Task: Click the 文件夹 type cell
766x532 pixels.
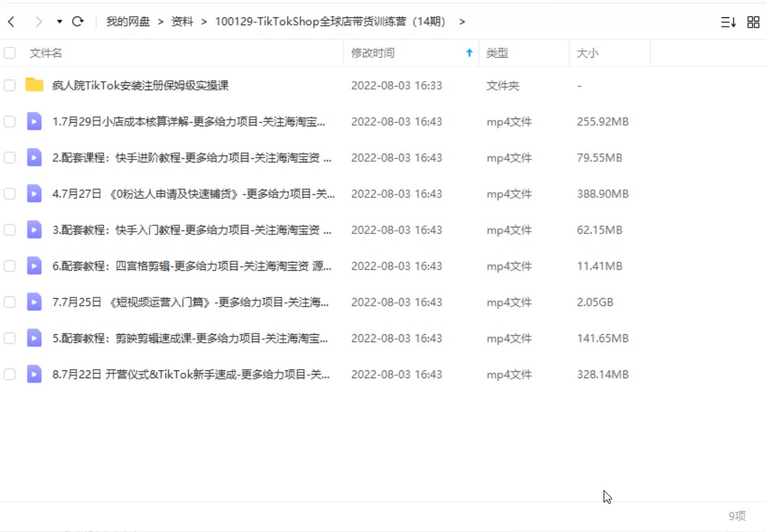Action: (x=502, y=85)
